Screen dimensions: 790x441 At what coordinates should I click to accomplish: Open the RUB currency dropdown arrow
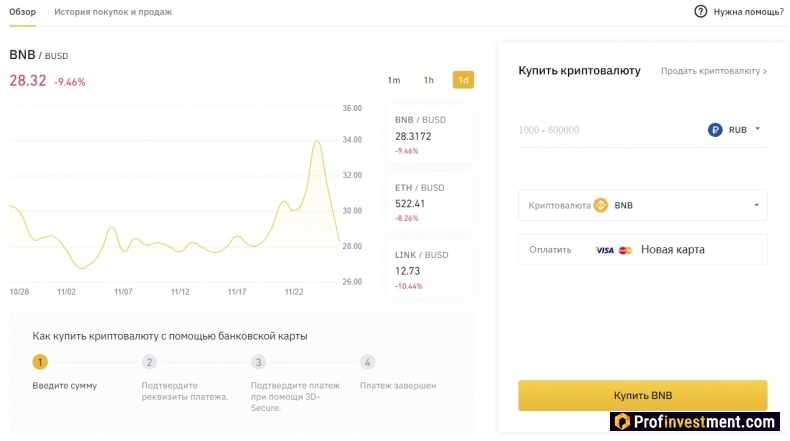click(x=757, y=129)
